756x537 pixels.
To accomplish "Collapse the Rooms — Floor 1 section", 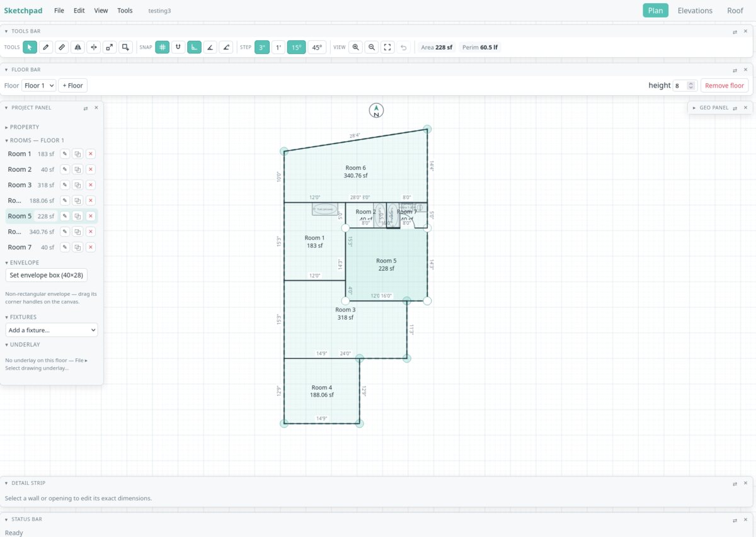I will pos(35,140).
